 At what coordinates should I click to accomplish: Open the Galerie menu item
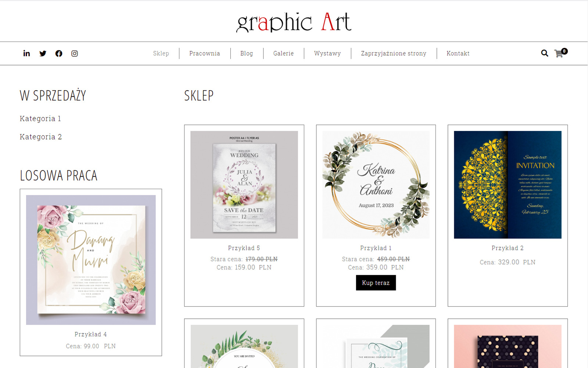click(x=283, y=53)
